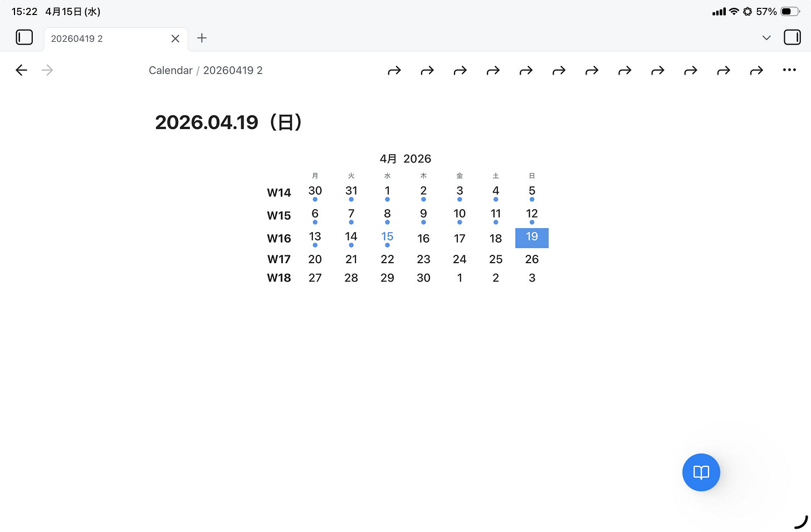Click the highlighted day 19 cell

coord(532,238)
